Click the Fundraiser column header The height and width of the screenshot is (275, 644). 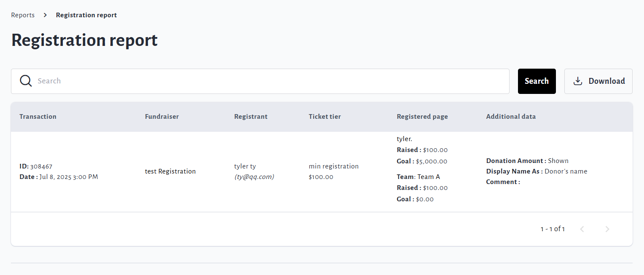[x=162, y=117]
